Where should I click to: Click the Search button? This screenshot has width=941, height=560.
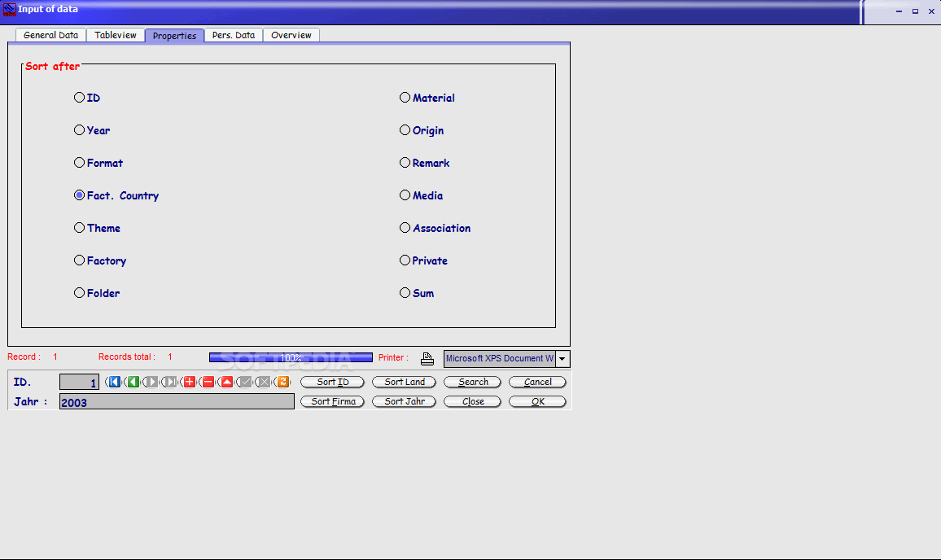pos(472,382)
